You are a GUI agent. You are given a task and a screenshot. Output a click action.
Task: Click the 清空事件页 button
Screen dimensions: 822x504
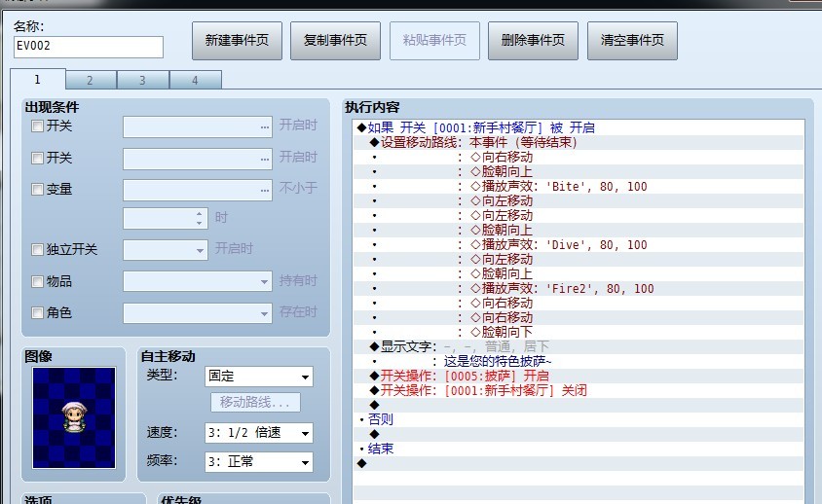[632, 40]
